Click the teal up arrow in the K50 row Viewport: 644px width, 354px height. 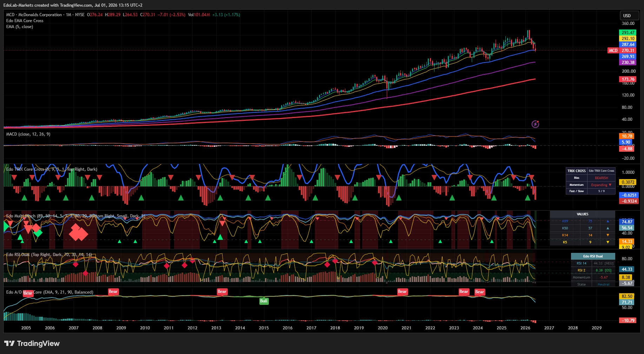click(608, 228)
